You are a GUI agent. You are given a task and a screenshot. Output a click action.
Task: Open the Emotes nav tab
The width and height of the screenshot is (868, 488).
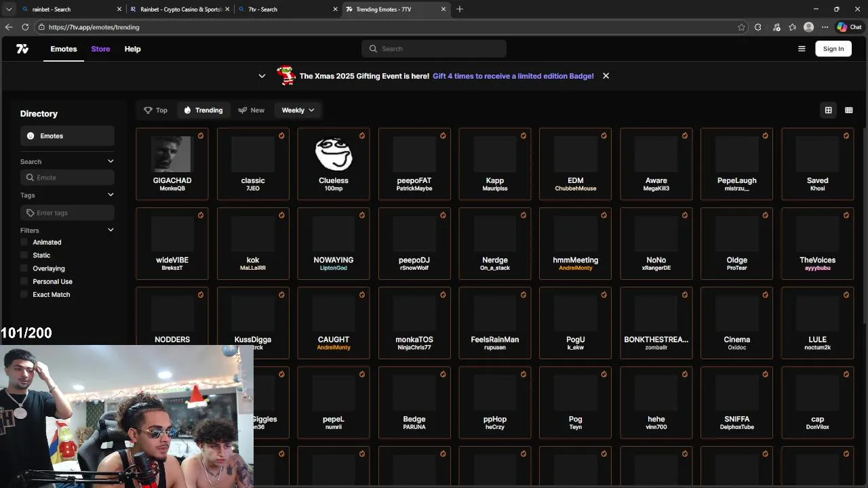[64, 49]
